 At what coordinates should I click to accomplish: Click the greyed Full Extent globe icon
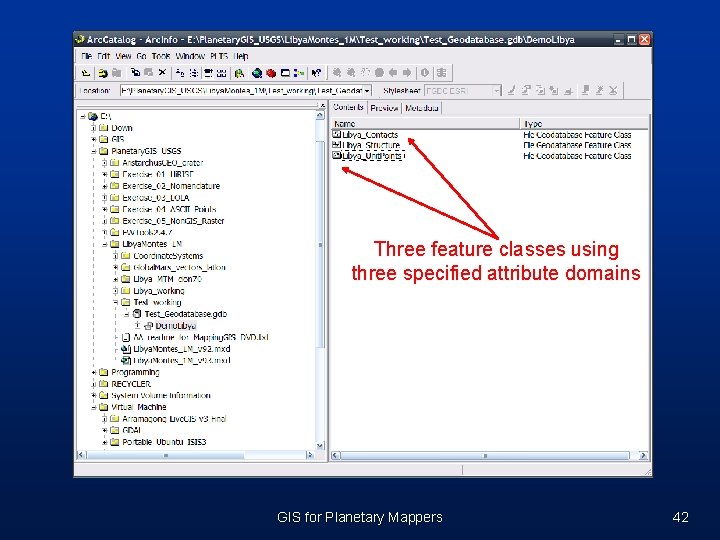(379, 73)
